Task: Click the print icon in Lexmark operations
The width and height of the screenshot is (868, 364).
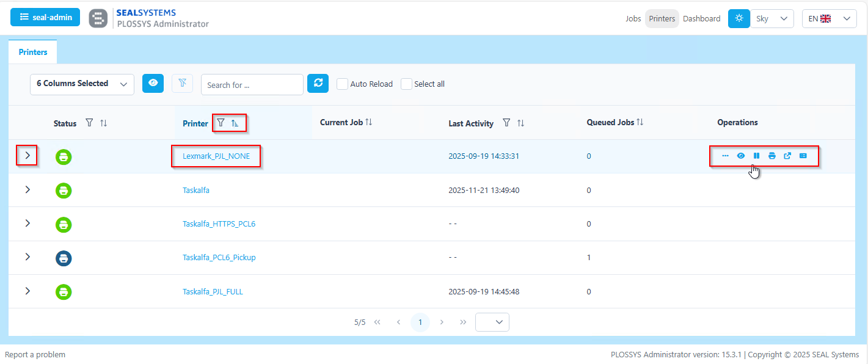Action: [x=772, y=156]
